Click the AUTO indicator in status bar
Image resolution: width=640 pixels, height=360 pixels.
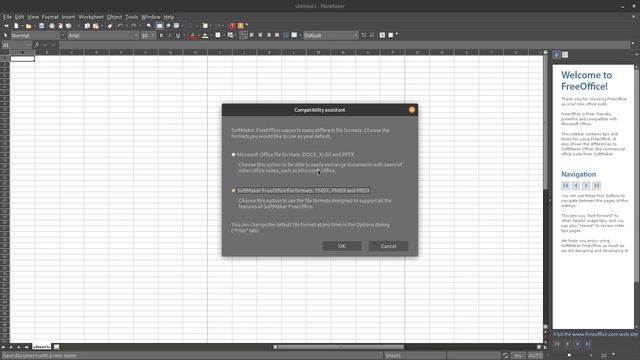tap(535, 356)
